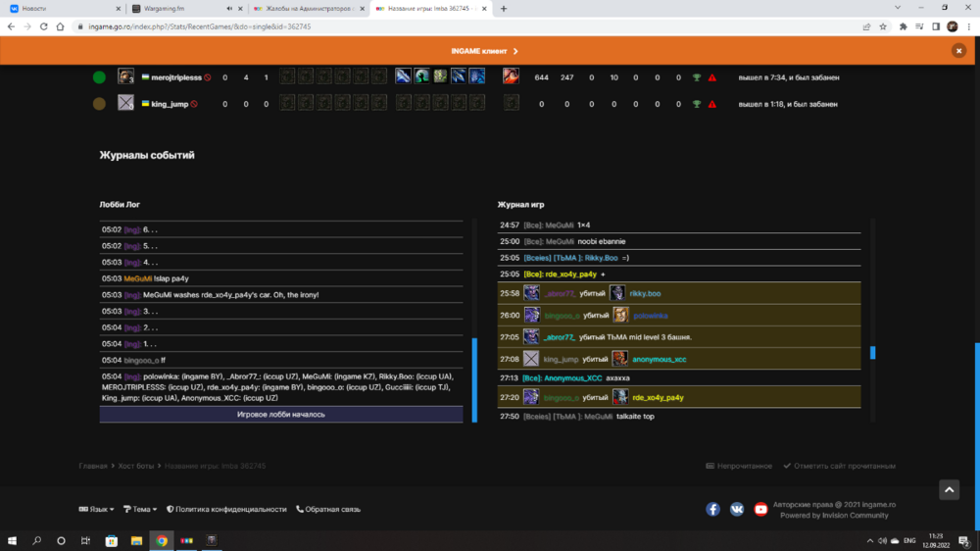Click the Facebook icon in footer
Image resolution: width=980 pixels, height=551 pixels.
click(712, 509)
